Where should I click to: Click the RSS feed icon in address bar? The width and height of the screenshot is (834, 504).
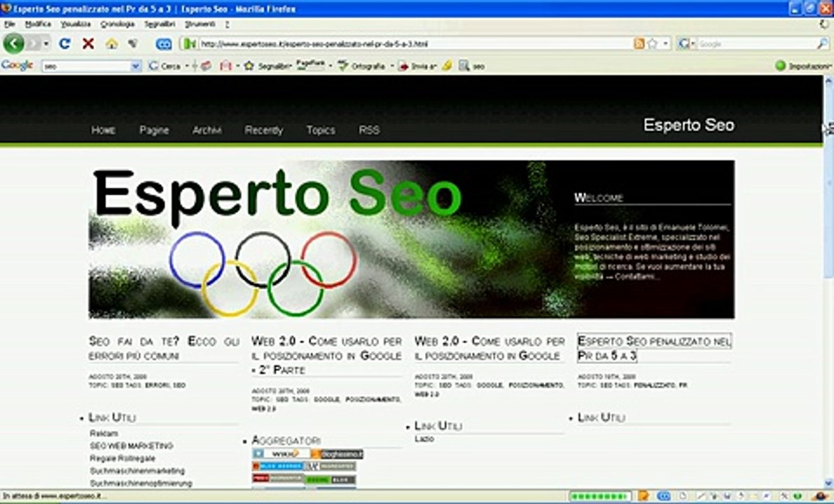(x=639, y=43)
